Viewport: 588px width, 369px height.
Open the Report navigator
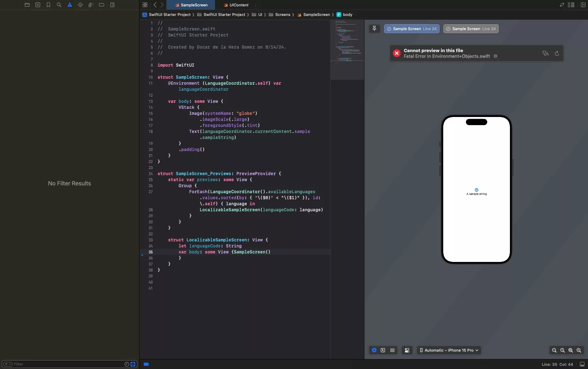point(112,5)
